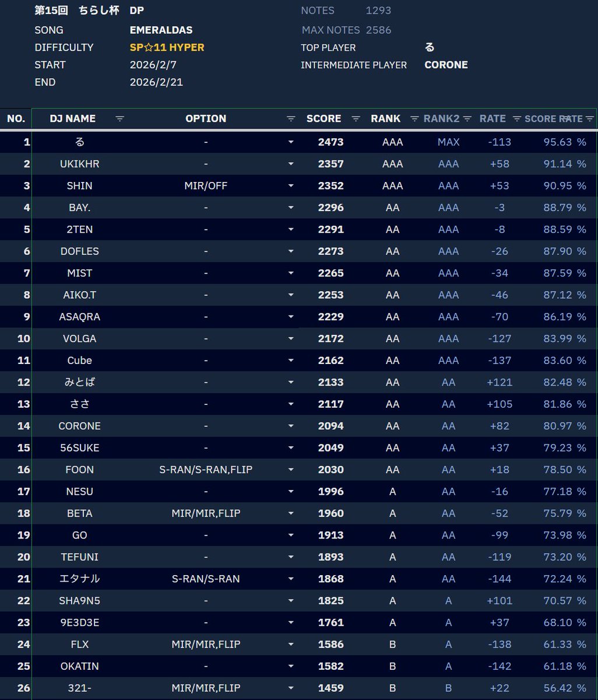Open option dropdown in Cube row
598x700 pixels.
point(291,360)
